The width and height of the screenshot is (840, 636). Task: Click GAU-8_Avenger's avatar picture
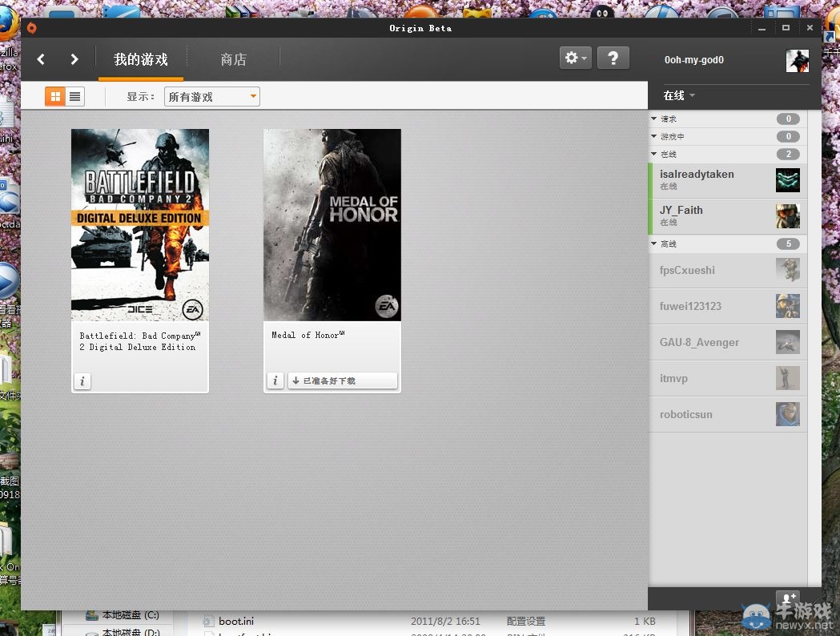787,342
